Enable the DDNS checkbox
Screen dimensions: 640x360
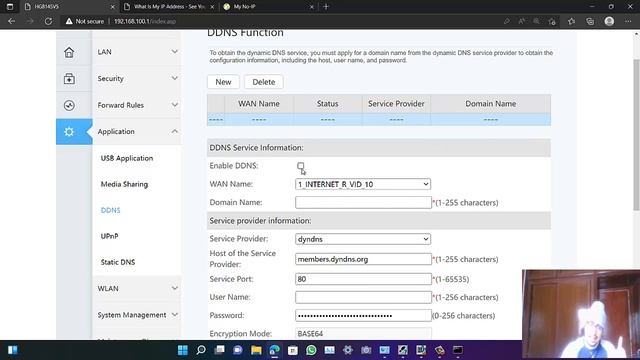pos(300,166)
